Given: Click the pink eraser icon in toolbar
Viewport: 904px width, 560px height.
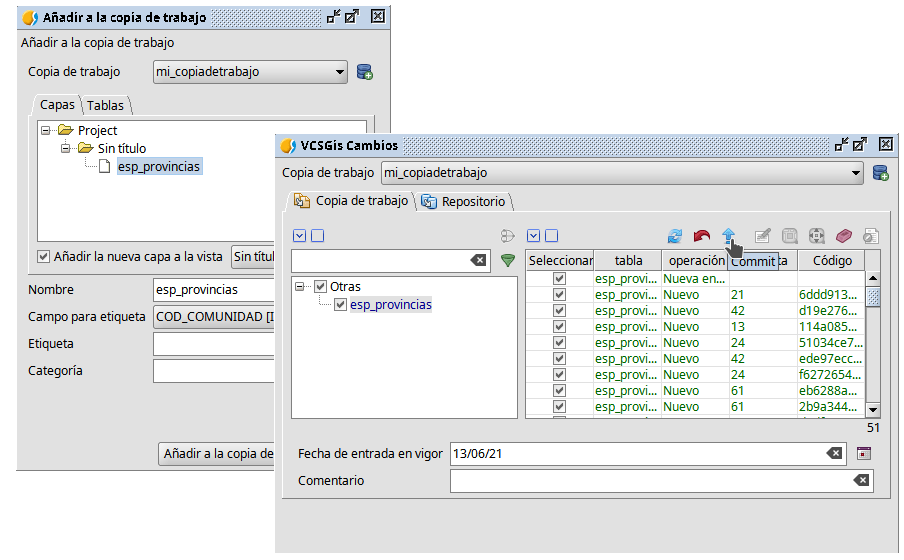Looking at the screenshot, I should (x=844, y=236).
